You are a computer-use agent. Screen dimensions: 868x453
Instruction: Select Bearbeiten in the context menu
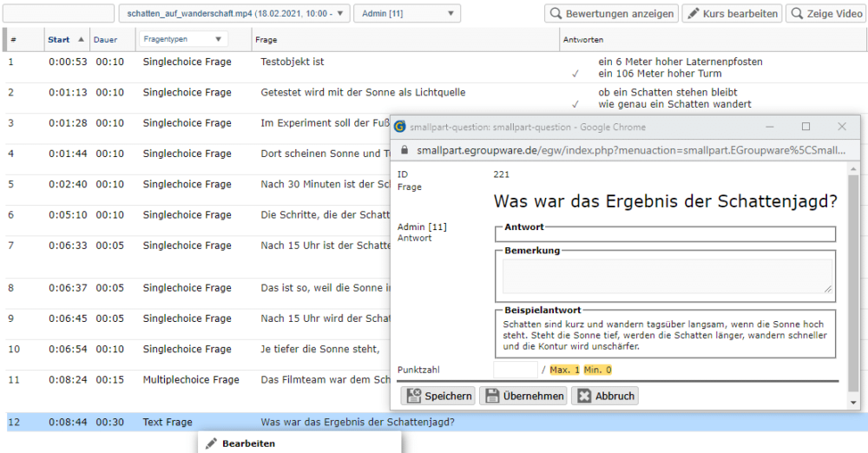248,443
